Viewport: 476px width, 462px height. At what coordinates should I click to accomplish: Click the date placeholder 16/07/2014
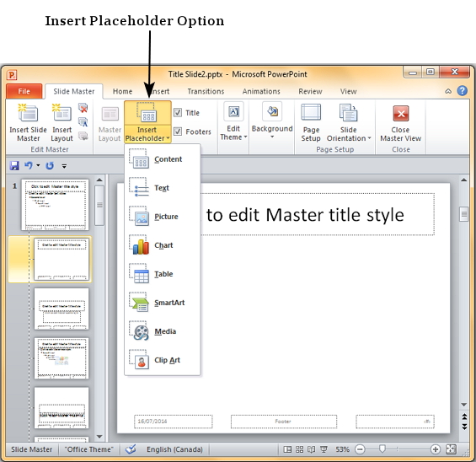(173, 422)
